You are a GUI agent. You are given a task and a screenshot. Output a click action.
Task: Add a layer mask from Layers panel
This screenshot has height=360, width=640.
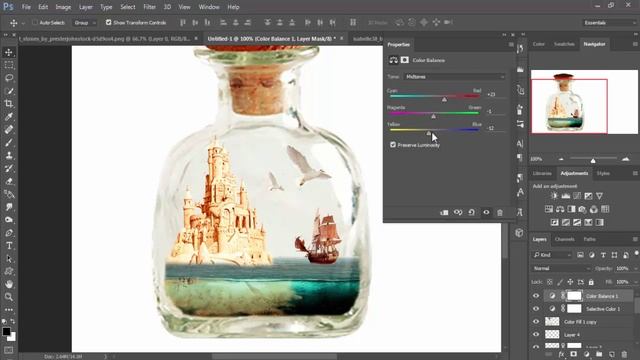(573, 354)
